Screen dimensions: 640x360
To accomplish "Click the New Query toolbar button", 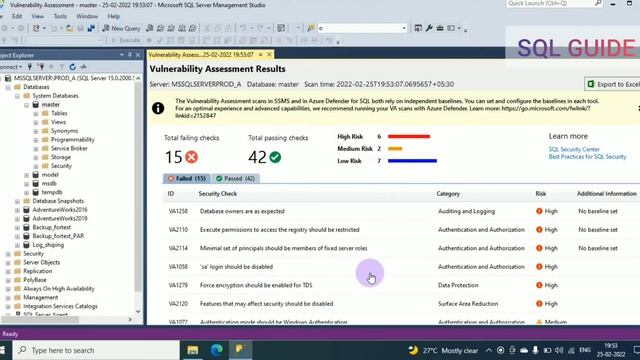I will (121, 28).
